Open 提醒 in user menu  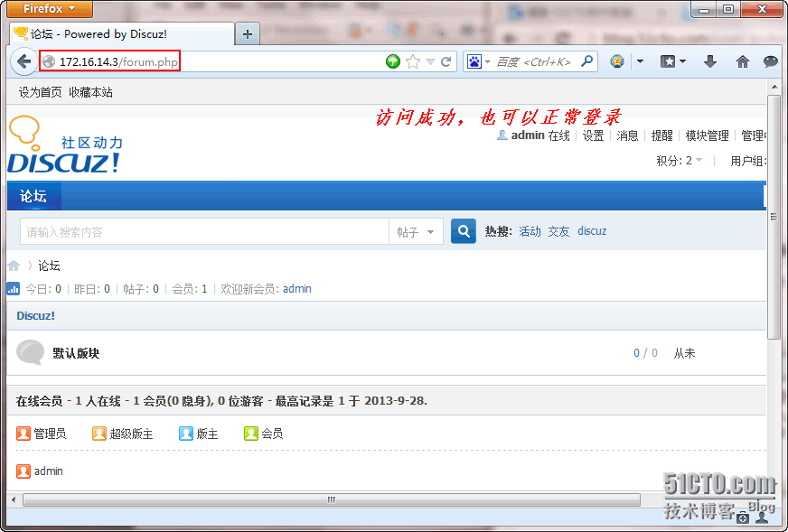(x=661, y=135)
